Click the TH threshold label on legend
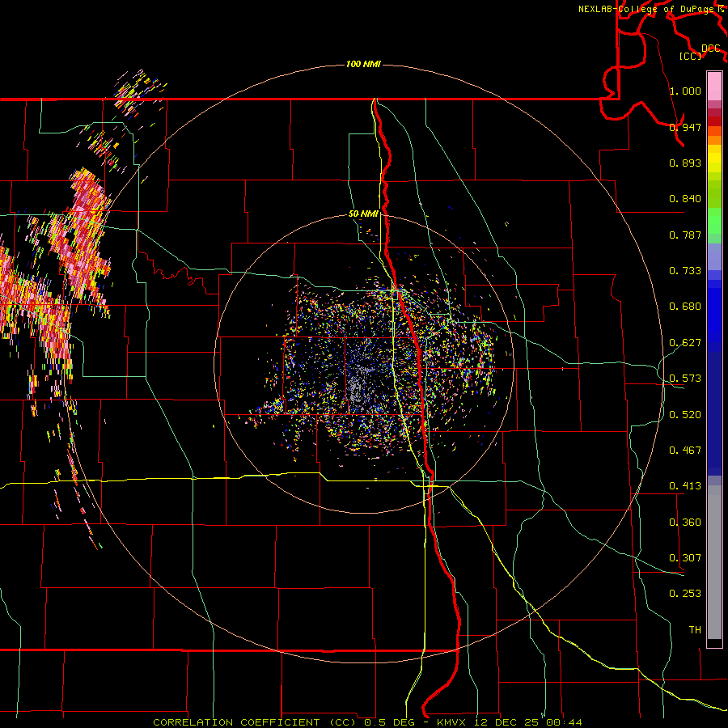The width and height of the screenshot is (728, 728). pyautogui.click(x=695, y=629)
